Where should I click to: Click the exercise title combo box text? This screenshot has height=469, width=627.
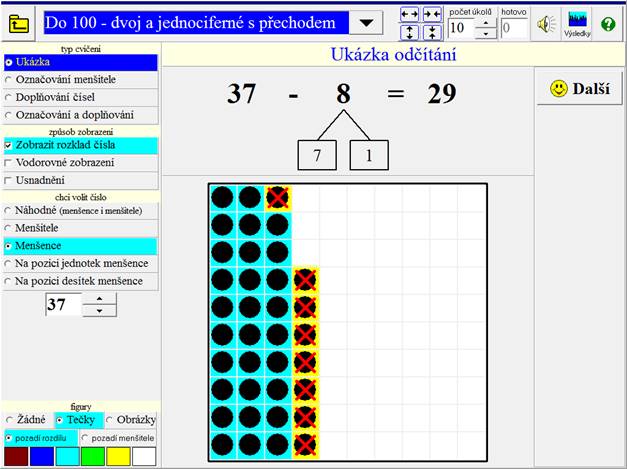click(196, 23)
